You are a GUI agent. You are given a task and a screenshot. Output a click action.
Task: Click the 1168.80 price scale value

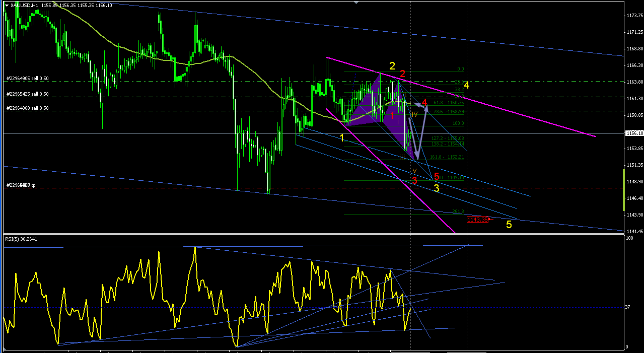coord(635,49)
